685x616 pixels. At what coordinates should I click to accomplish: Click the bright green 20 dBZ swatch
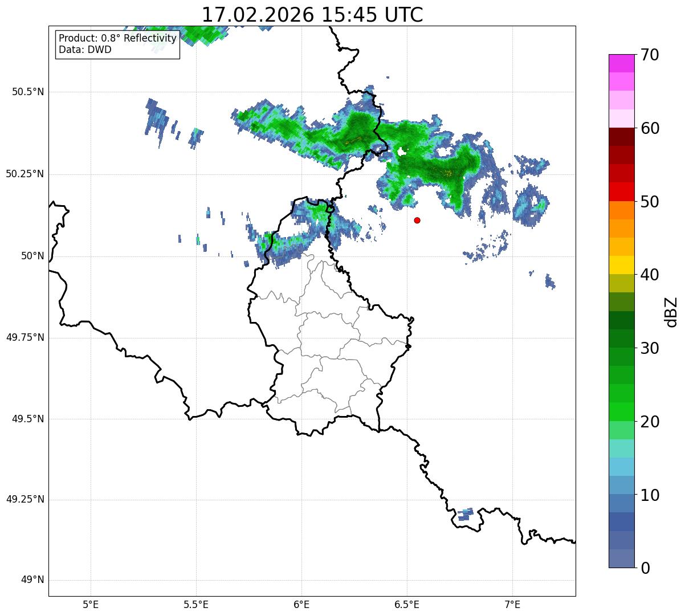[x=622, y=412]
